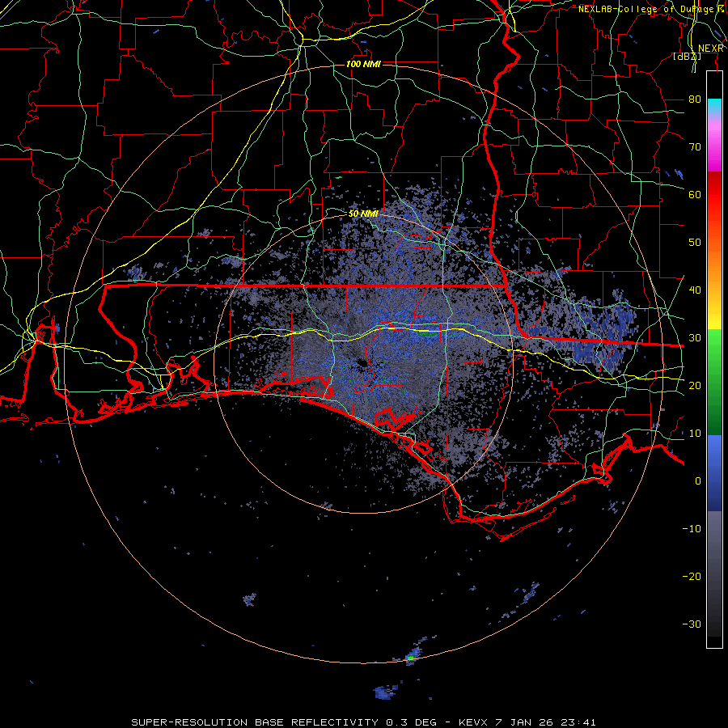The height and width of the screenshot is (728, 728).
Task: Click the yellow segment of the color bar
Action: (714, 315)
